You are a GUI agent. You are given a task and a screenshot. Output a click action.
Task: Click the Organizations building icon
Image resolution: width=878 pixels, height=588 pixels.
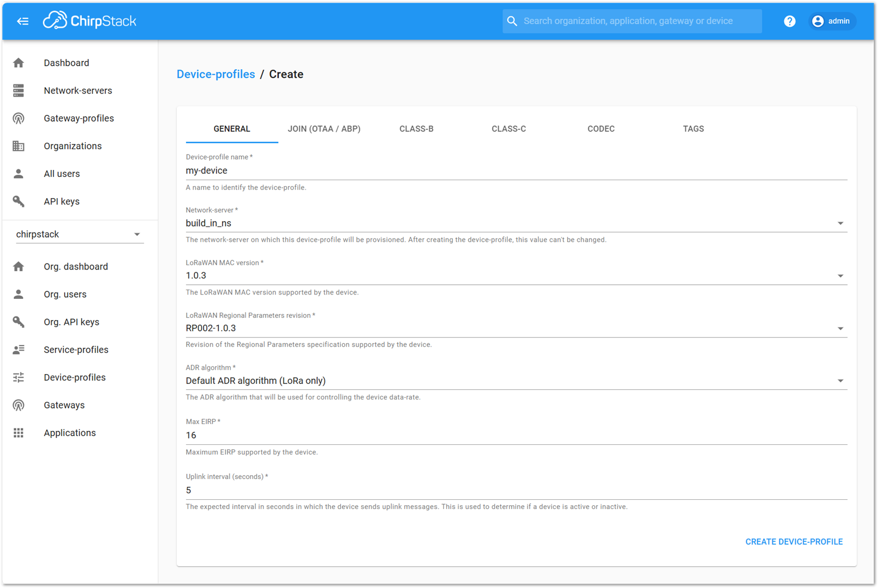click(19, 146)
